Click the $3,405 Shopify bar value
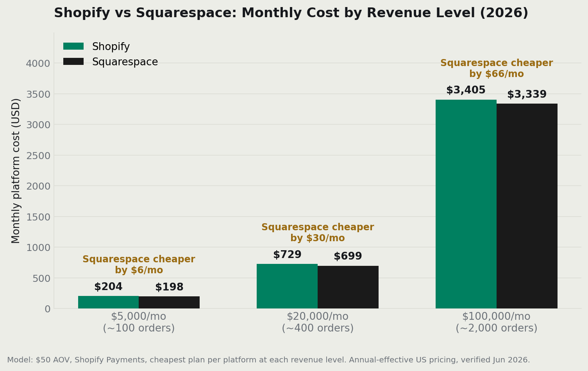588x371 pixels. pos(466,90)
